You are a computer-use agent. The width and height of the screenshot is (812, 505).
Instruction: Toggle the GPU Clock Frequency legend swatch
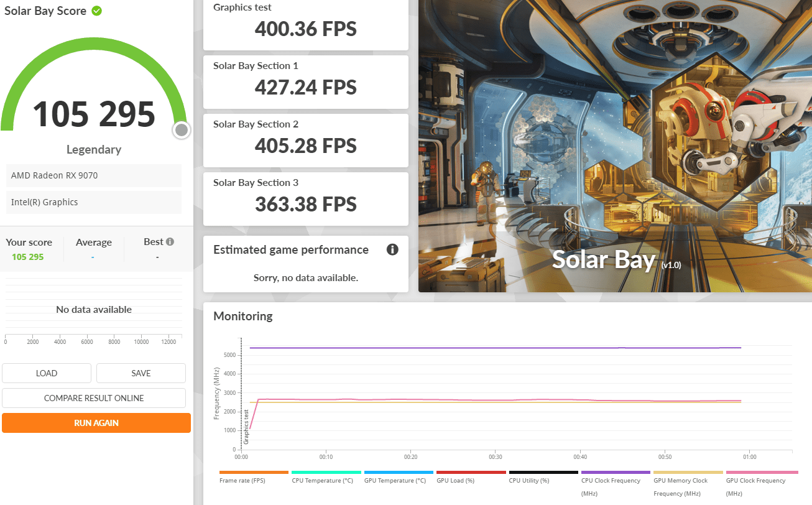pyautogui.click(x=762, y=473)
